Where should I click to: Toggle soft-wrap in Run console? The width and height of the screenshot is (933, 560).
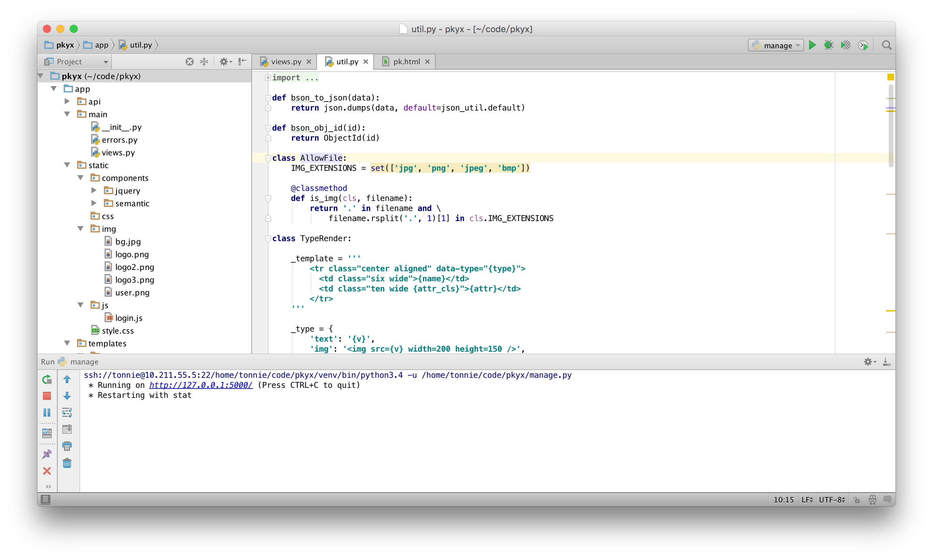(x=67, y=412)
